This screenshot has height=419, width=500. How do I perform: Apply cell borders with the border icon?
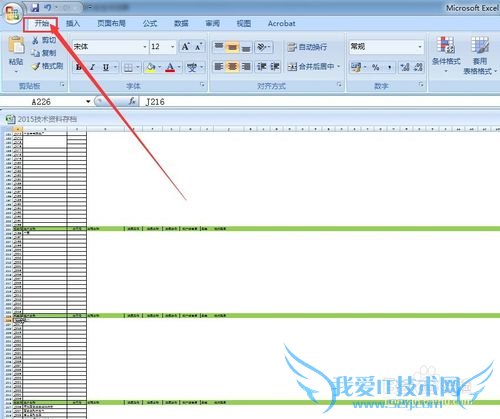pyautogui.click(x=128, y=68)
